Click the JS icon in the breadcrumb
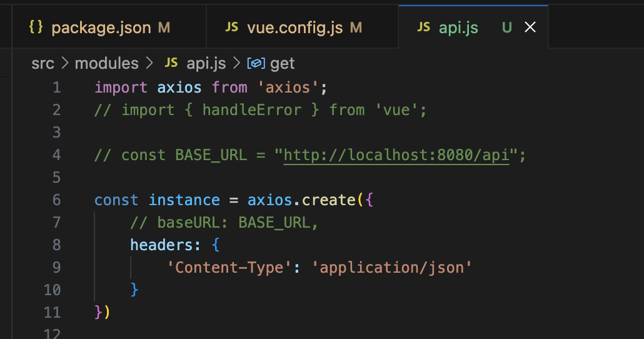The height and width of the screenshot is (339, 644). (171, 63)
